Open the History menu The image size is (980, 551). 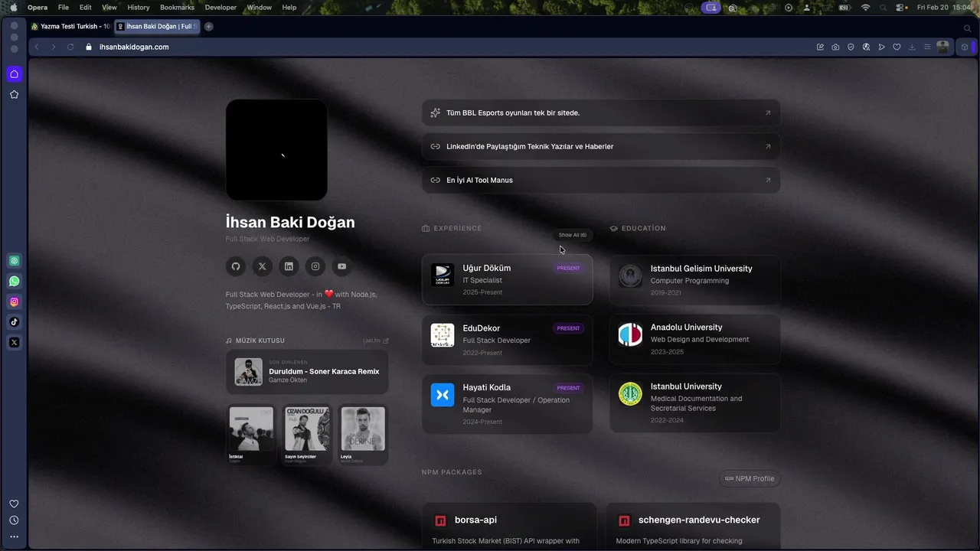tap(139, 7)
